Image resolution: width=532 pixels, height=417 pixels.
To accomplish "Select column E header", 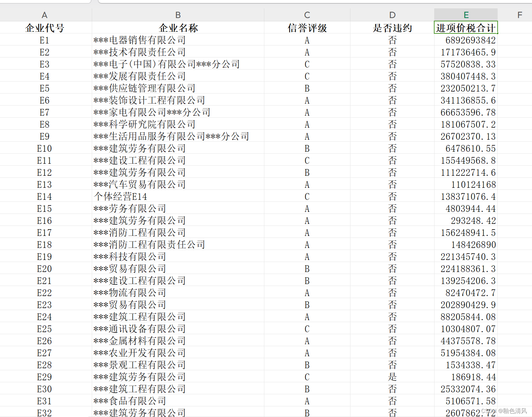I will tap(466, 15).
